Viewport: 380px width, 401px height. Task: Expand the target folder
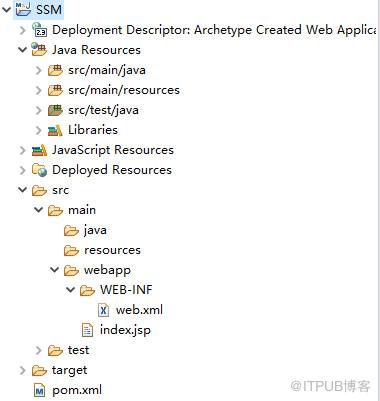[x=22, y=370]
